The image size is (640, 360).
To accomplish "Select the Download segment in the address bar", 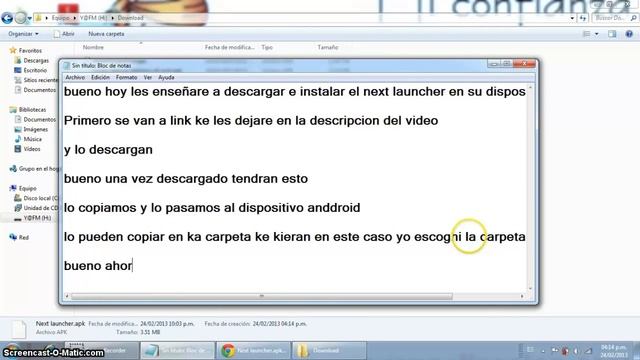I will point(130,18).
